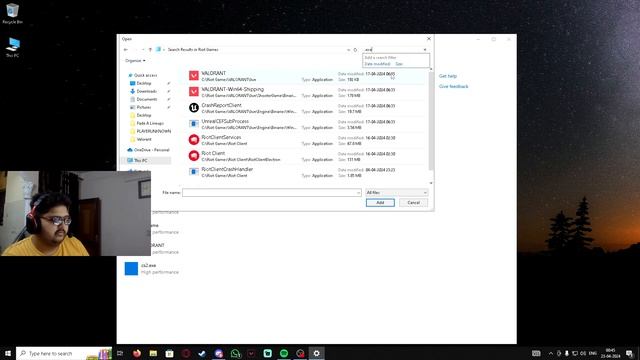Screen dimensions: 640x360
Task: Click the CrashReportClient Unreal icon
Action: pos(193,107)
